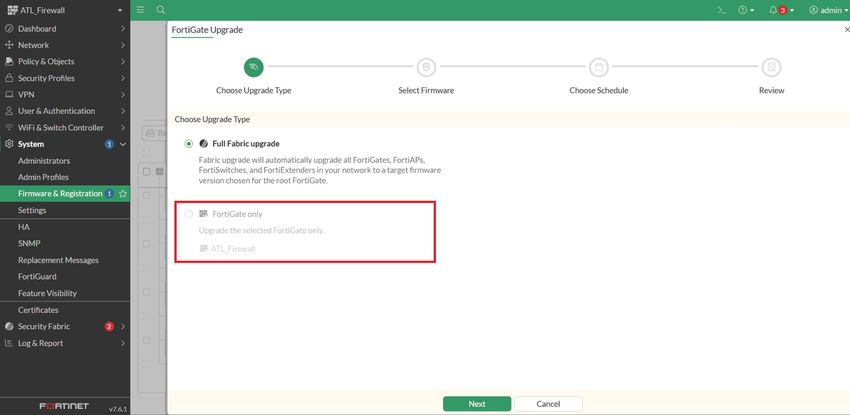Expand the VPN menu chevron
The width and height of the screenshot is (850, 415).
coord(123,94)
